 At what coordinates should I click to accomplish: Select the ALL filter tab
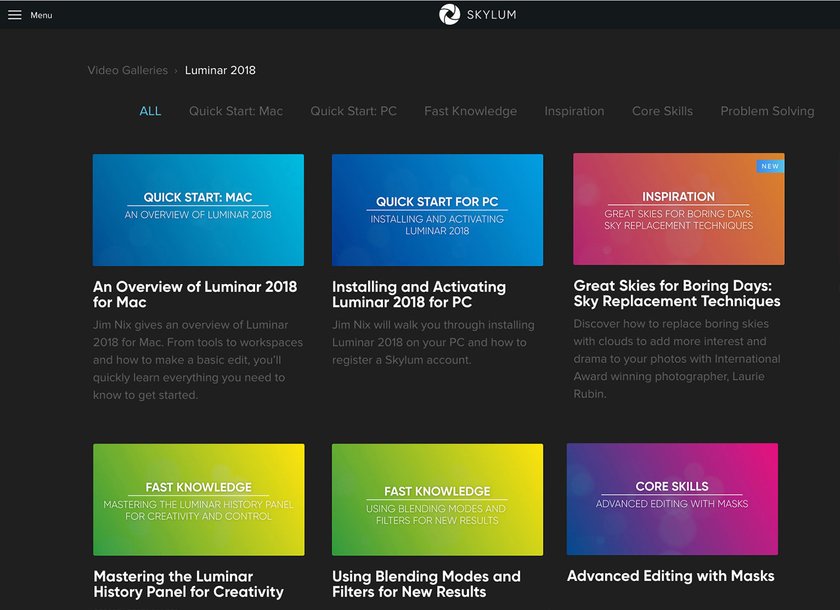tap(150, 111)
